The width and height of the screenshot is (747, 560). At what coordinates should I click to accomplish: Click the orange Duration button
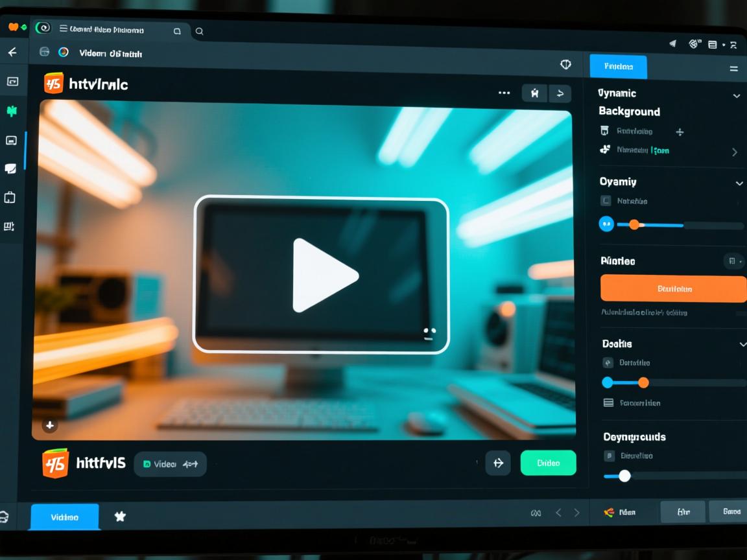[672, 288]
